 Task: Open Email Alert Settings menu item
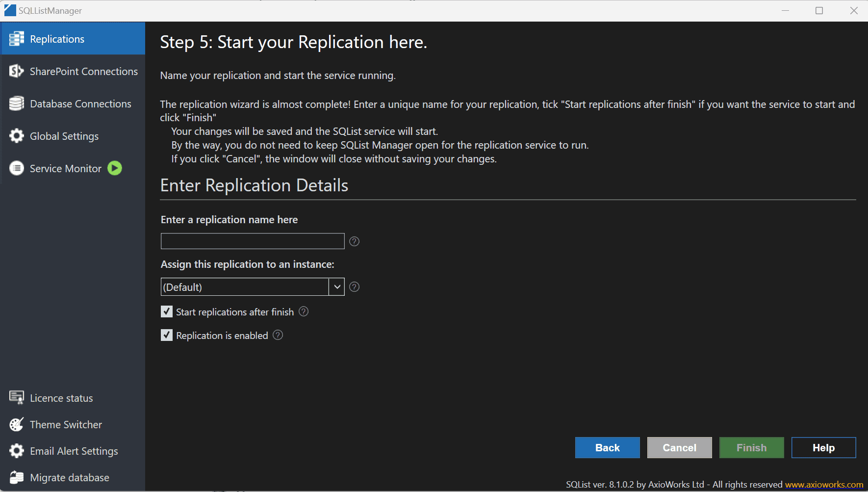(x=74, y=451)
